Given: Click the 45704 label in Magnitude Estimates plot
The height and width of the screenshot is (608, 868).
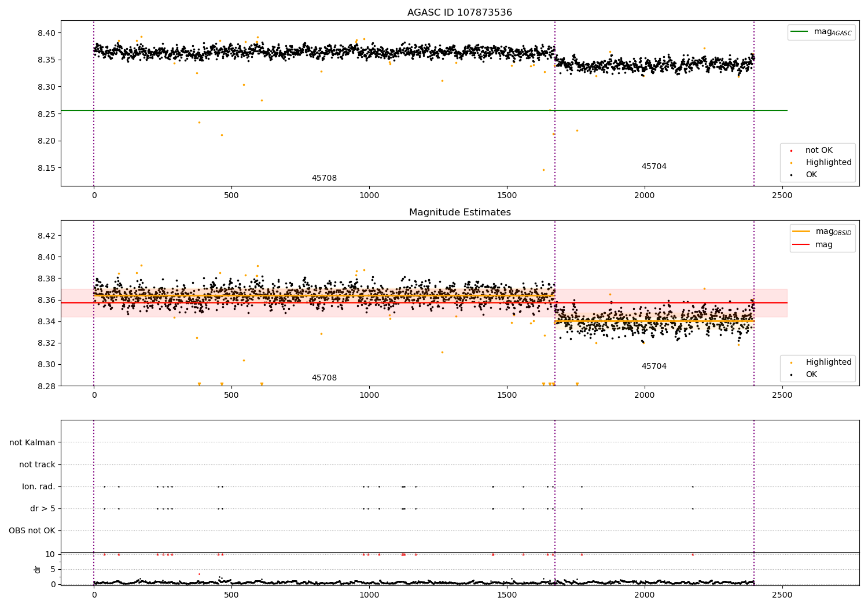Looking at the screenshot, I should 654,367.
